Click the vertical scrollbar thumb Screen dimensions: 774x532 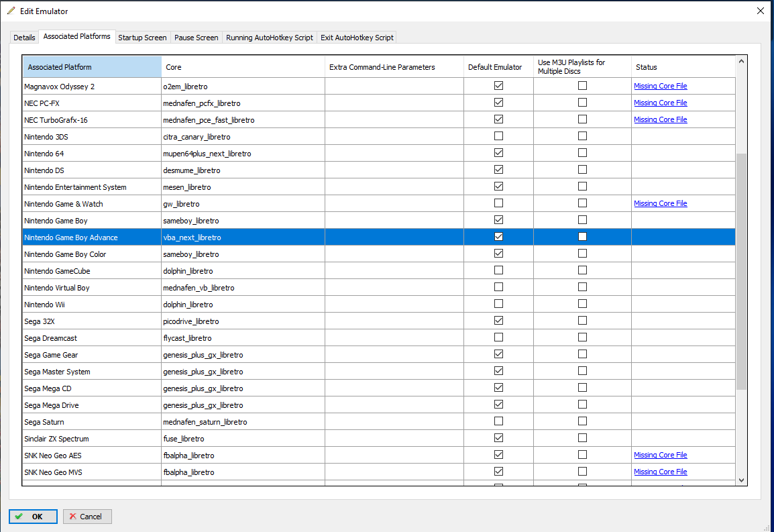pyautogui.click(x=741, y=272)
